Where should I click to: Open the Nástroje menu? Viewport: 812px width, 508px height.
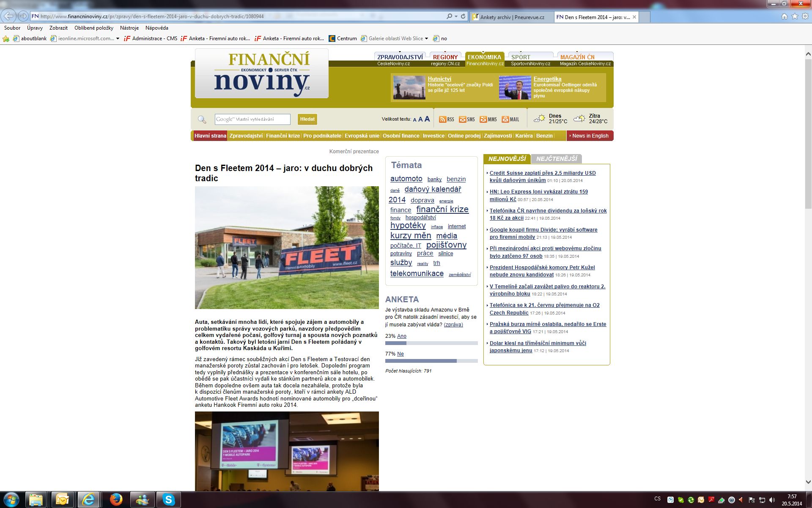[129, 28]
